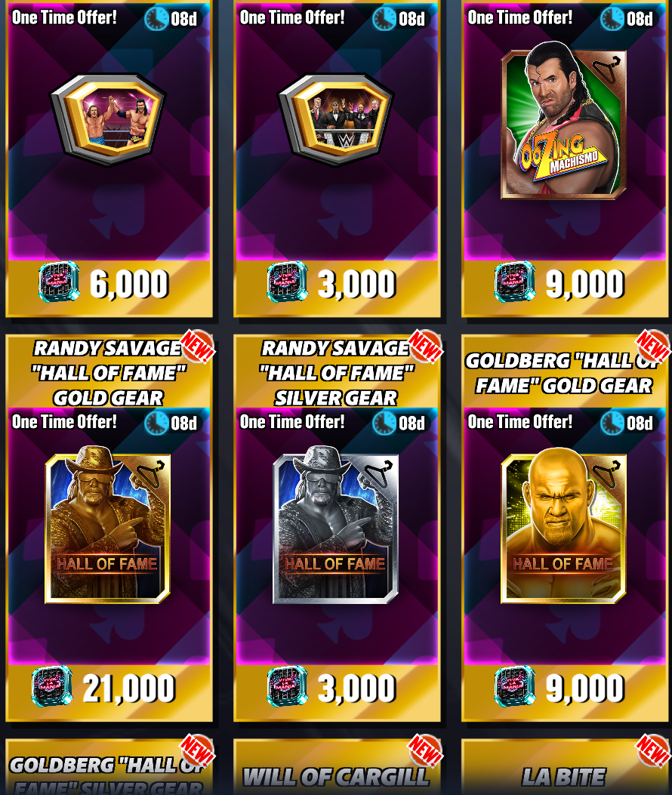Open the Goldberg Hall of Fame Silver Gear offer
The width and height of the screenshot is (672, 795).
tap(109, 768)
